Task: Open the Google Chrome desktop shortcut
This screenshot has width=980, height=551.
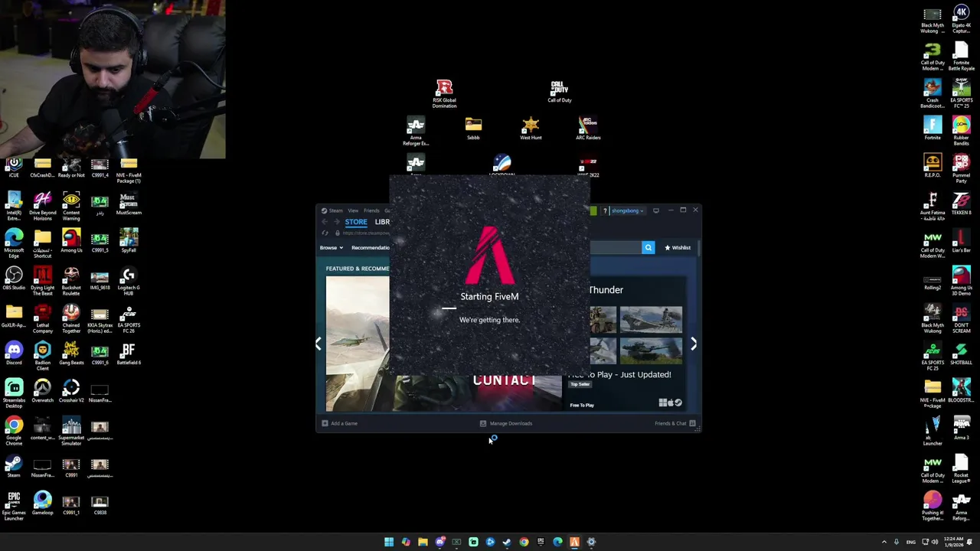Action: 14,431
